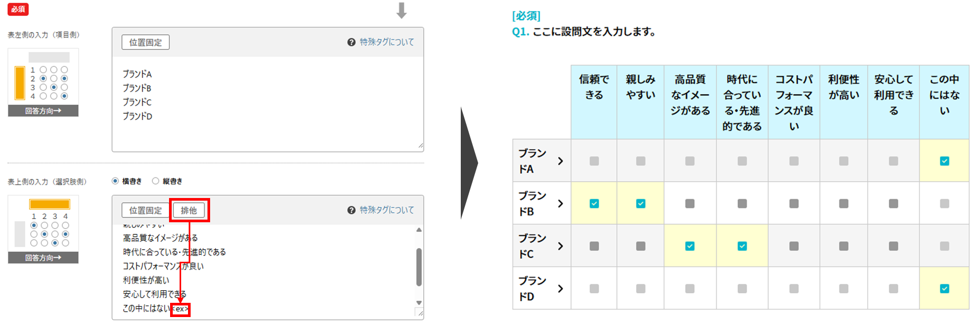
Task: Expand the ブランドB row chevron
Action: tap(560, 204)
